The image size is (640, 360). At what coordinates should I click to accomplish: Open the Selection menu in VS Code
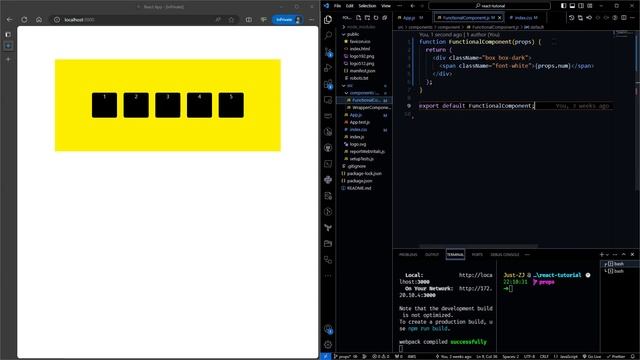click(x=367, y=6)
